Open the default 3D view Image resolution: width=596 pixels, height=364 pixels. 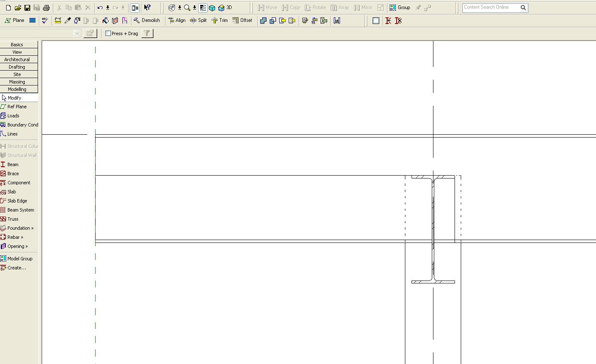pyautogui.click(x=225, y=8)
